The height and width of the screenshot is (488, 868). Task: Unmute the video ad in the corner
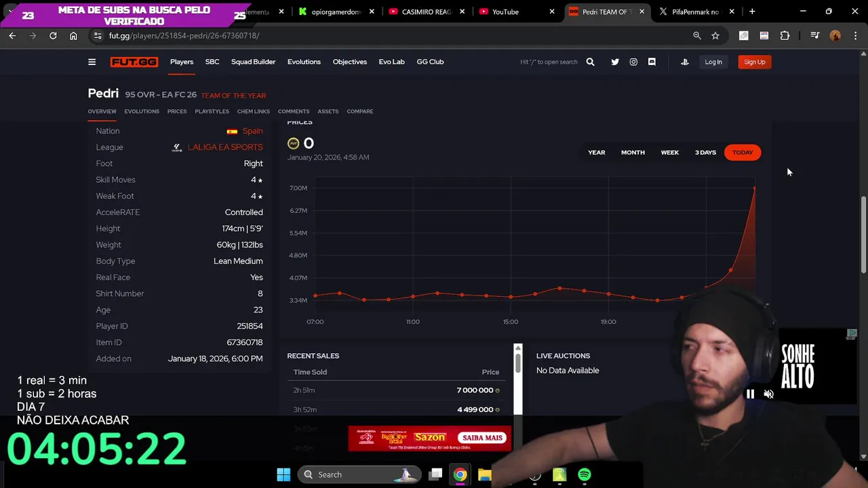[768, 394]
